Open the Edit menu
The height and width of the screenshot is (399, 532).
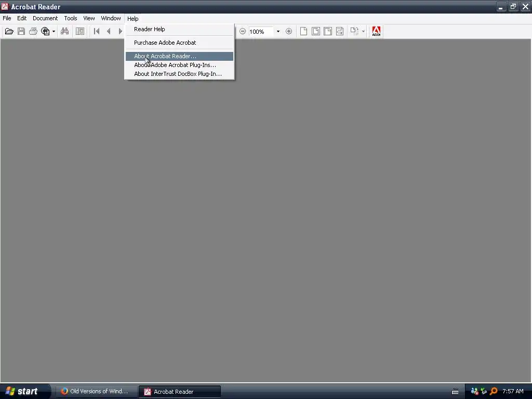tap(22, 18)
